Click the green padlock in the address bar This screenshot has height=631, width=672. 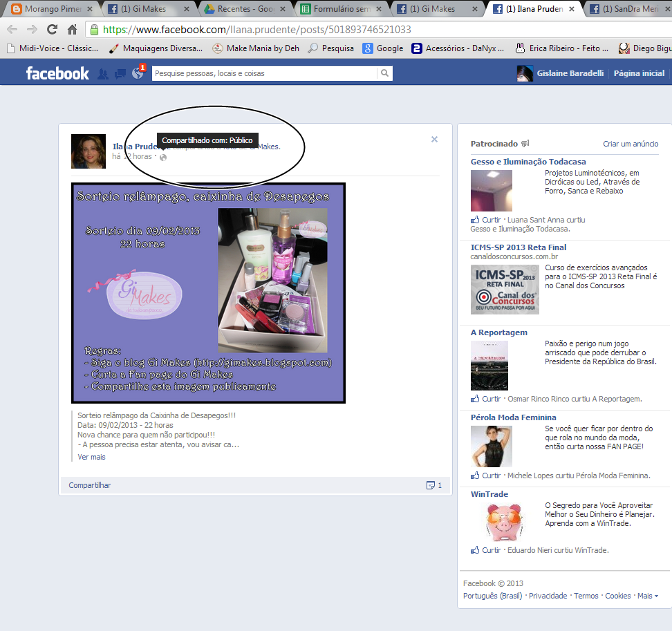tap(94, 29)
